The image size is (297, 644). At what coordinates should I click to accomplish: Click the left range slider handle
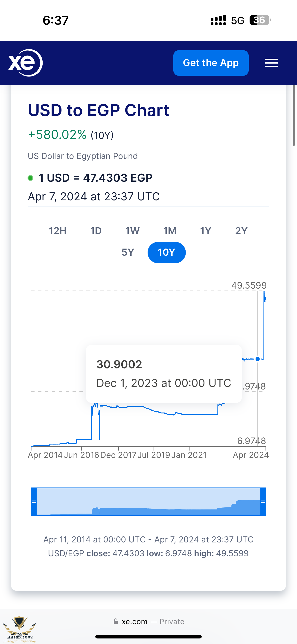pos(34,501)
